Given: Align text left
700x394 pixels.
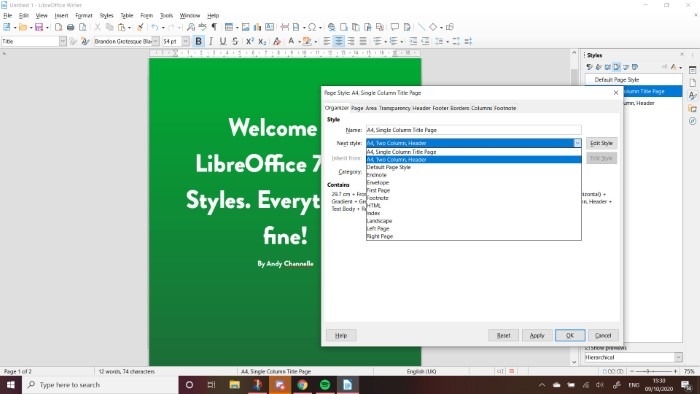Looking at the screenshot, I should (x=327, y=41).
